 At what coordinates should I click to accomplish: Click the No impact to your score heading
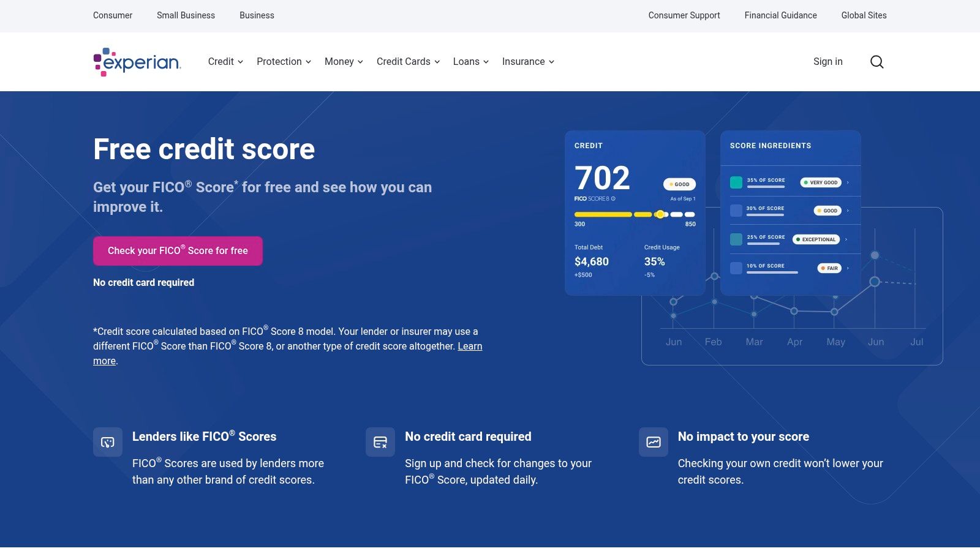pyautogui.click(x=744, y=437)
